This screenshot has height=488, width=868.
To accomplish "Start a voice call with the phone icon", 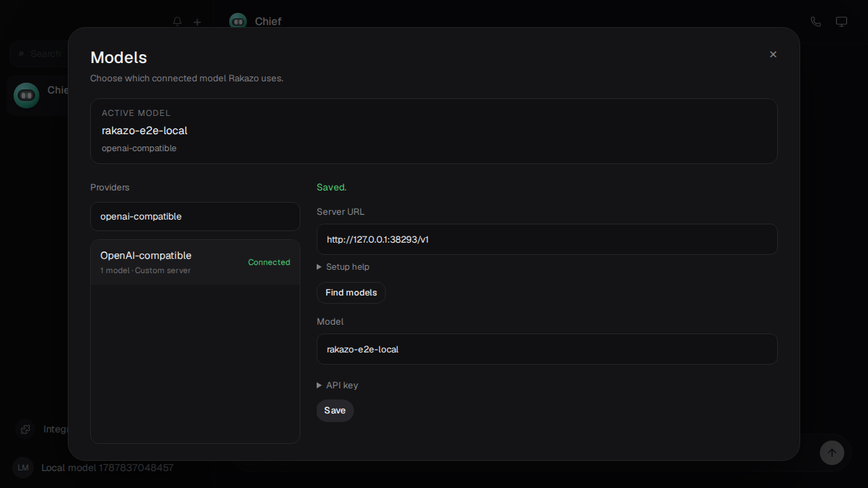I will (x=816, y=22).
